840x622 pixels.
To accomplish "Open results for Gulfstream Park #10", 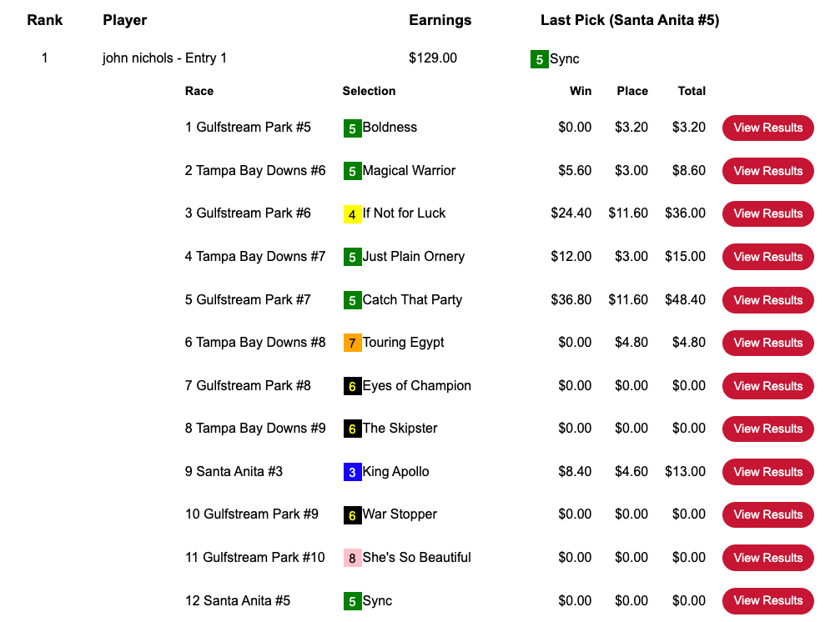I will tap(767, 558).
